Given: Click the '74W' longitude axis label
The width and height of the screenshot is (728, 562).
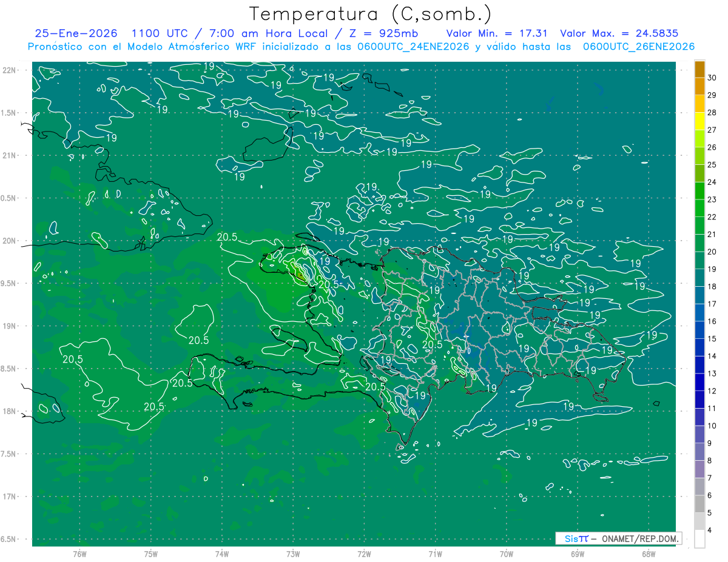Looking at the screenshot, I should [x=222, y=554].
